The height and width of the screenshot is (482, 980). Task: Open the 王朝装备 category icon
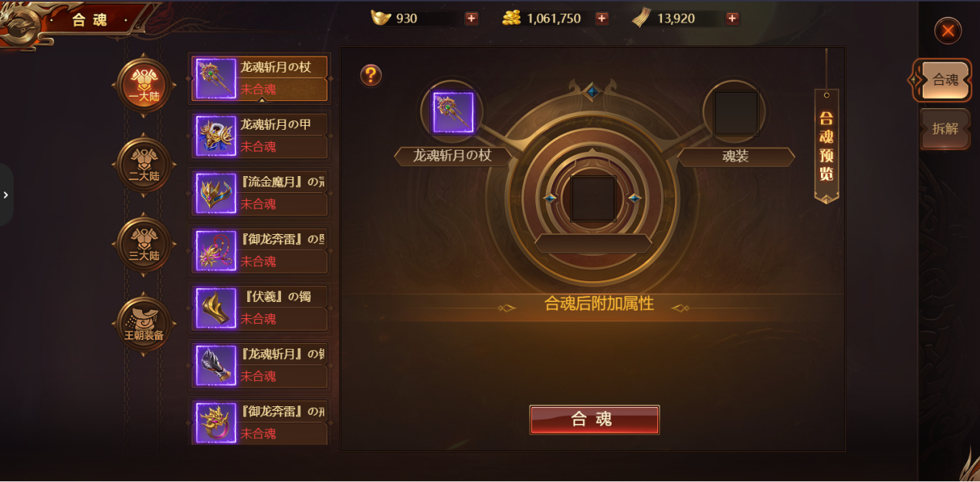(144, 324)
